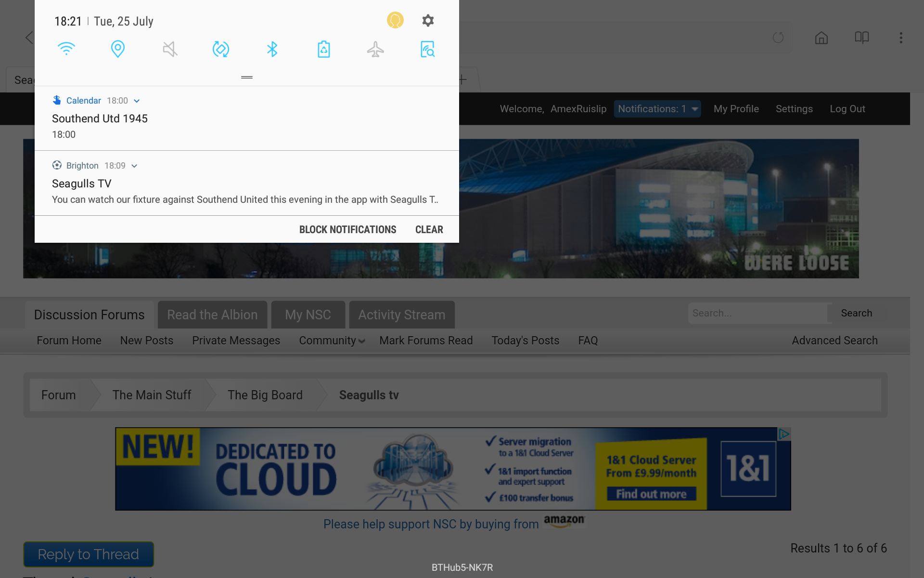
Task: Click Reply to Thread button
Action: pos(89,554)
